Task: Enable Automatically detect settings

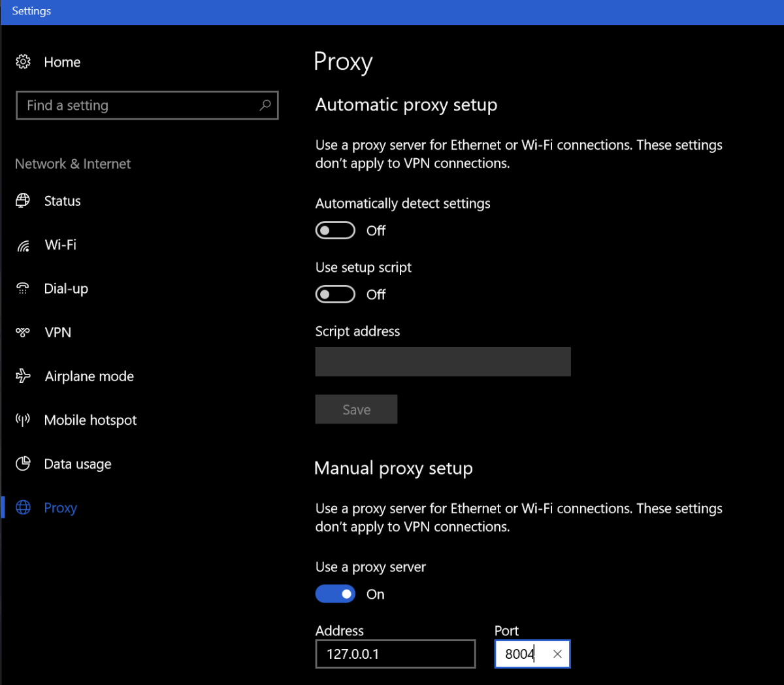Action: coord(335,230)
